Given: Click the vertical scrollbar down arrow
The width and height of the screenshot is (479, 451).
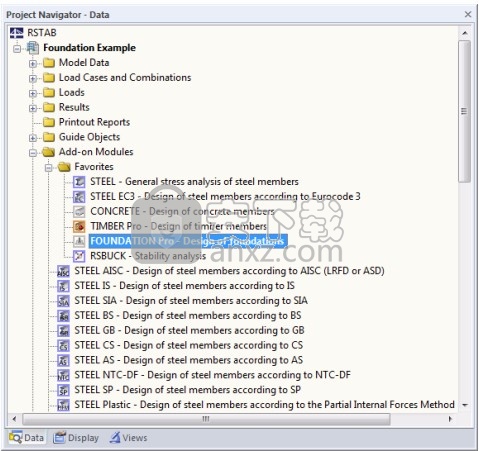Looking at the screenshot, I should click(465, 405).
